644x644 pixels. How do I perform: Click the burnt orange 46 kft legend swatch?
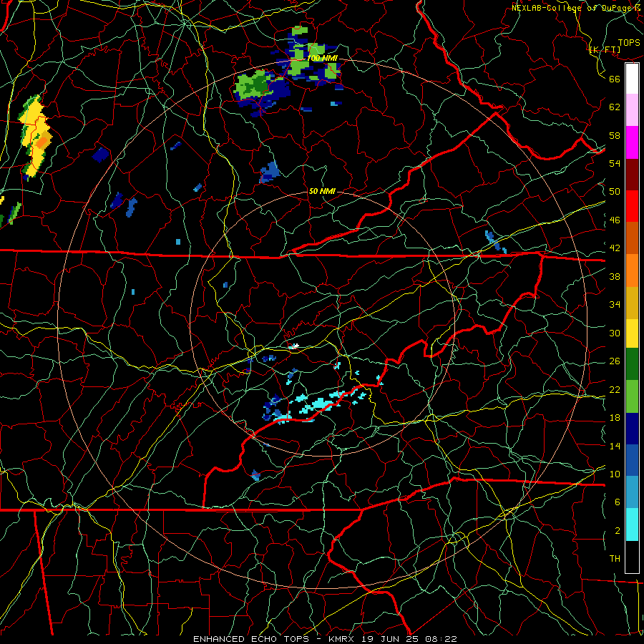pyautogui.click(x=632, y=238)
